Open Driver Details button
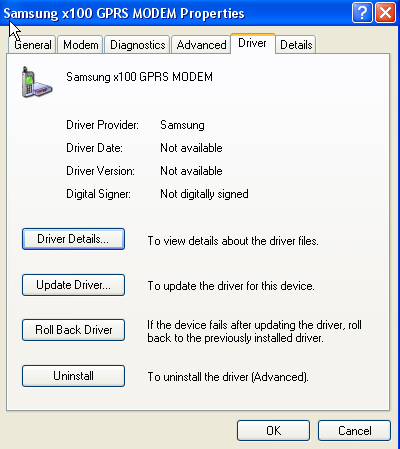Viewport: 400px width, 449px height. point(73,239)
